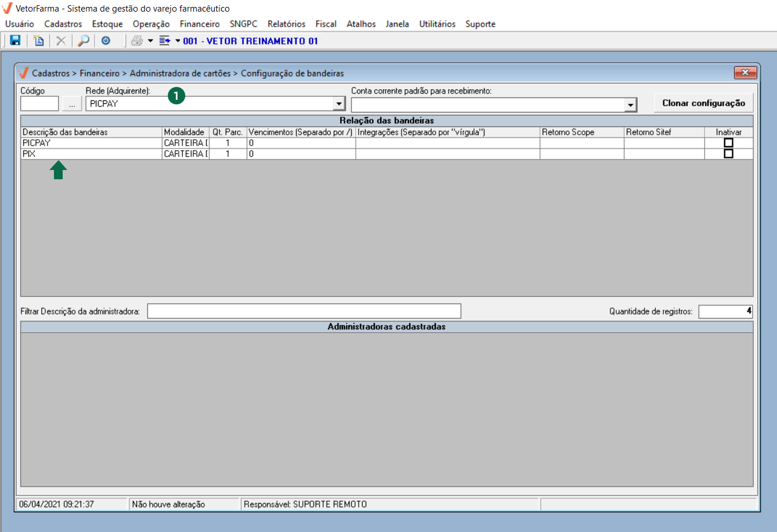The height and width of the screenshot is (532, 777).
Task: Click Vencimentos cell of the PIX row
Action: point(301,154)
